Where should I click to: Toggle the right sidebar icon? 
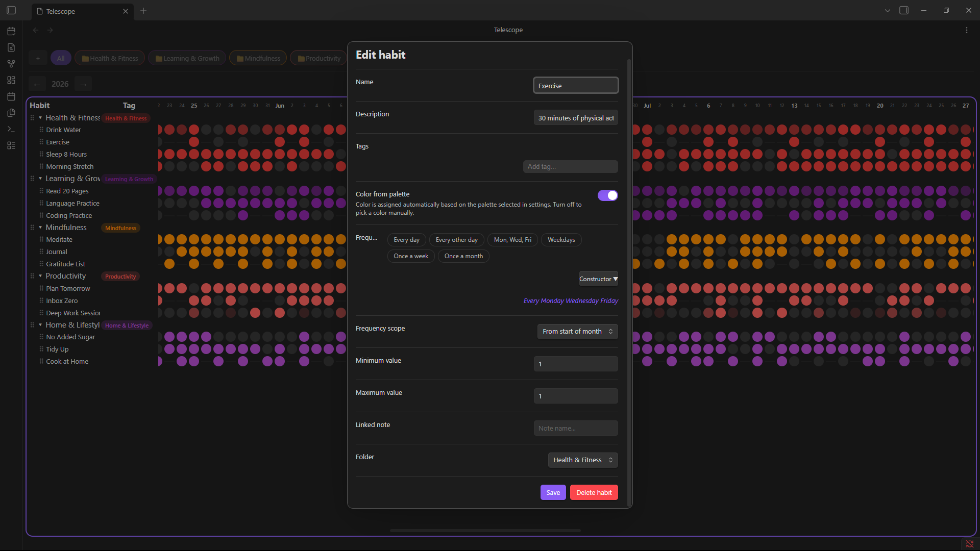(904, 10)
